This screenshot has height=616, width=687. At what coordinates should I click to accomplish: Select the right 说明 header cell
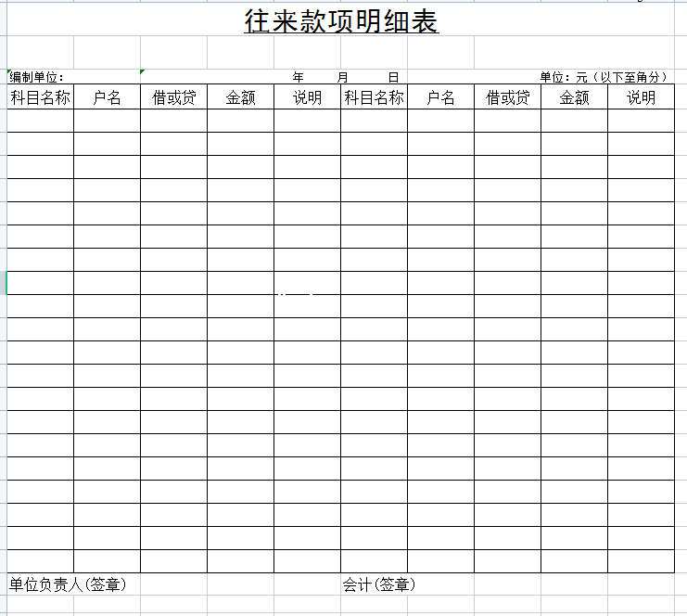click(x=641, y=97)
